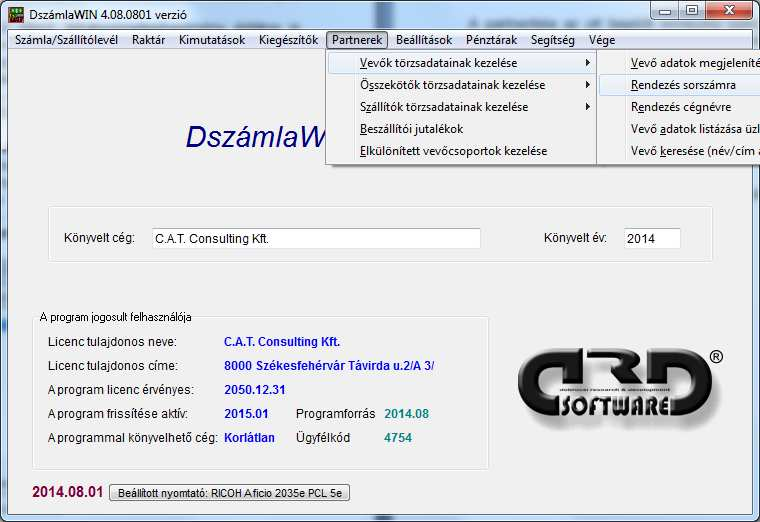Minimize the DszámlaWIN window
Screen dimensions: 760x522
pos(665,11)
